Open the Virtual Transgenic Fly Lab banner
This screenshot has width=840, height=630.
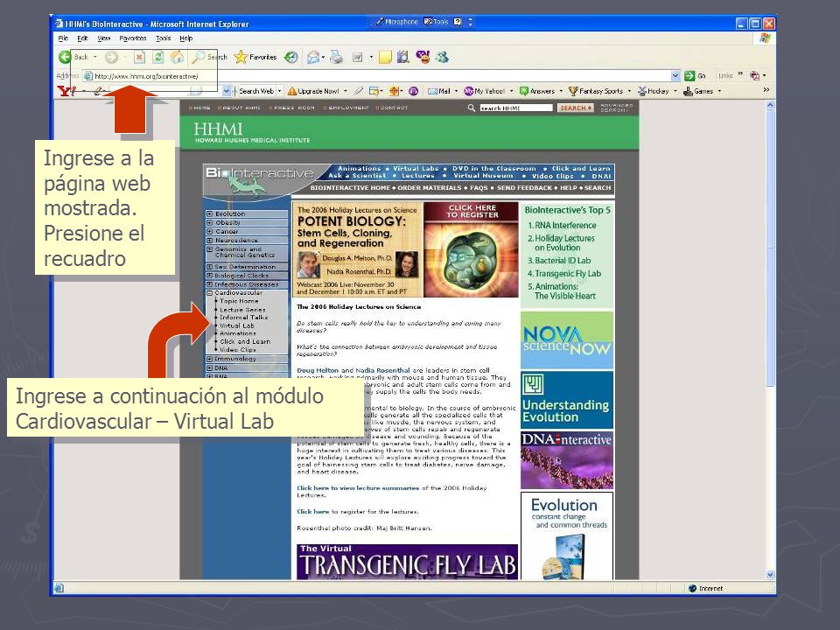407,562
